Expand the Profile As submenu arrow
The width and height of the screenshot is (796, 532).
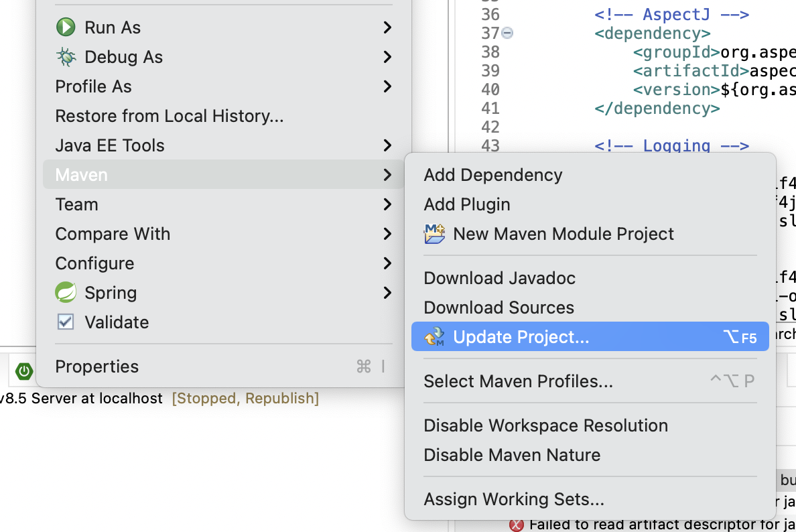387,86
